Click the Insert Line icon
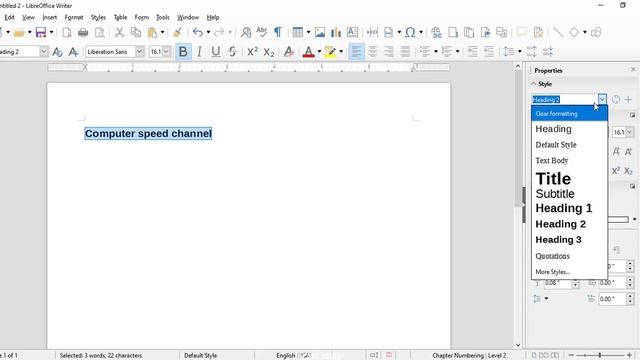This screenshot has height=360, width=640. [x=558, y=32]
